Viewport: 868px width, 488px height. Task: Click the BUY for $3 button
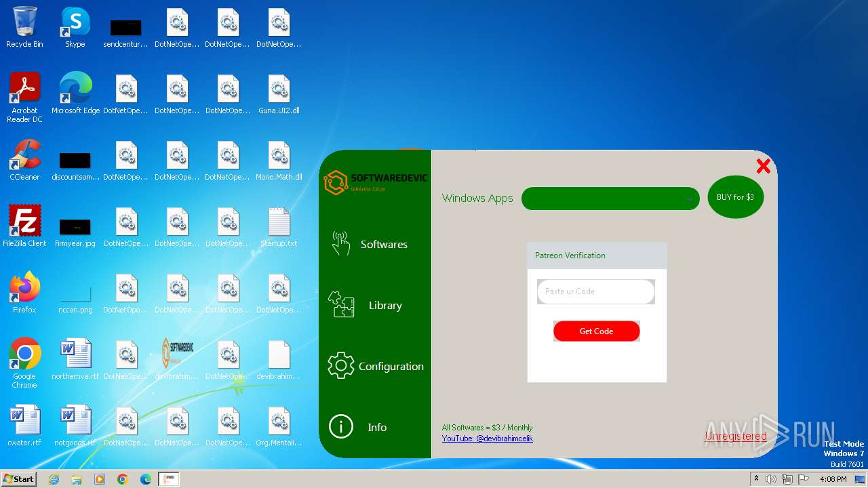coord(735,197)
